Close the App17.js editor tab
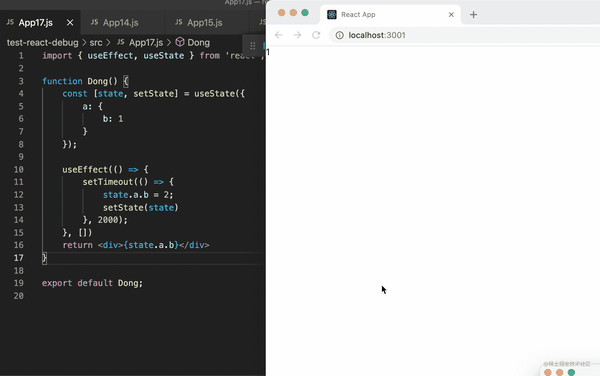 pos(70,23)
